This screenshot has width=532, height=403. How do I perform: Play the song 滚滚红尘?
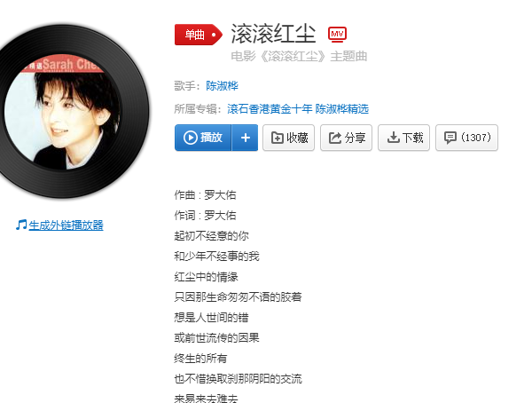[x=203, y=138]
